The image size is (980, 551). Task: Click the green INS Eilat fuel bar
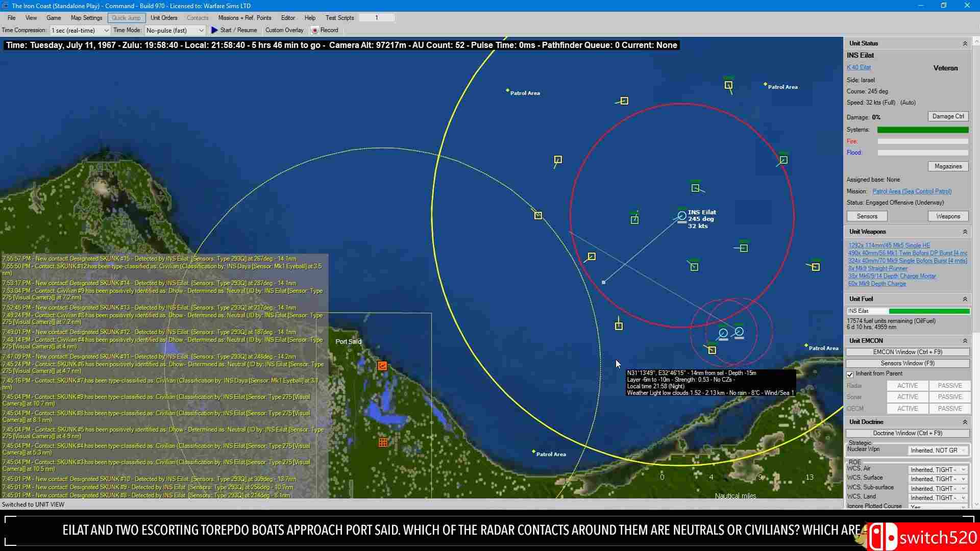pyautogui.click(x=929, y=311)
